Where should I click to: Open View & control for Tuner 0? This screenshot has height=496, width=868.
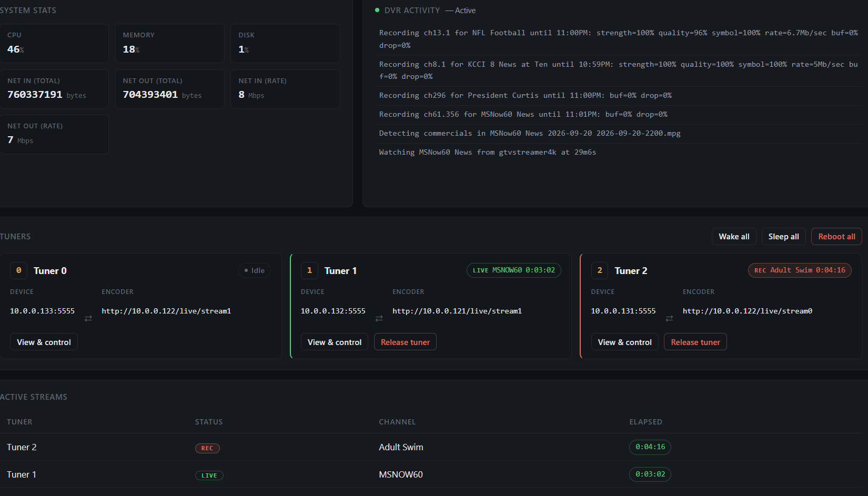[44, 342]
